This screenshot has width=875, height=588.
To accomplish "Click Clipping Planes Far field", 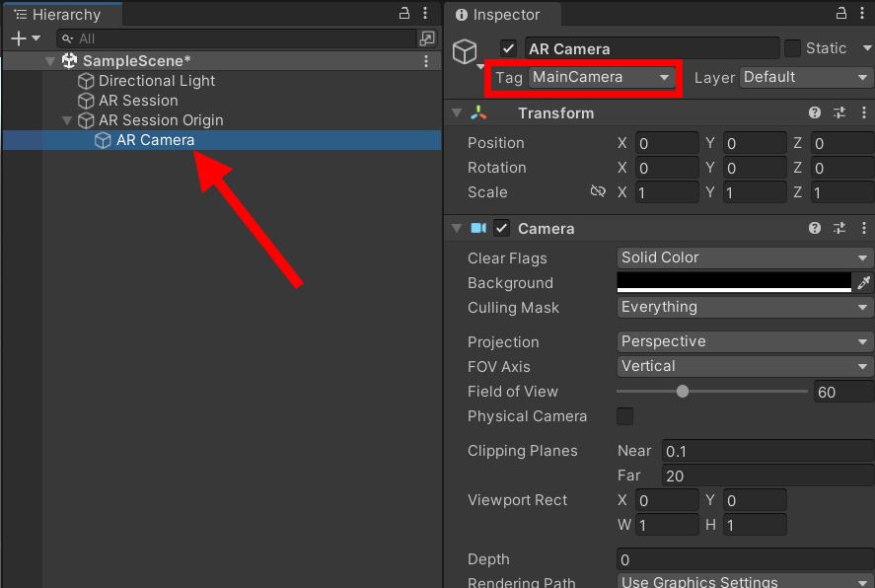I will 767,476.
